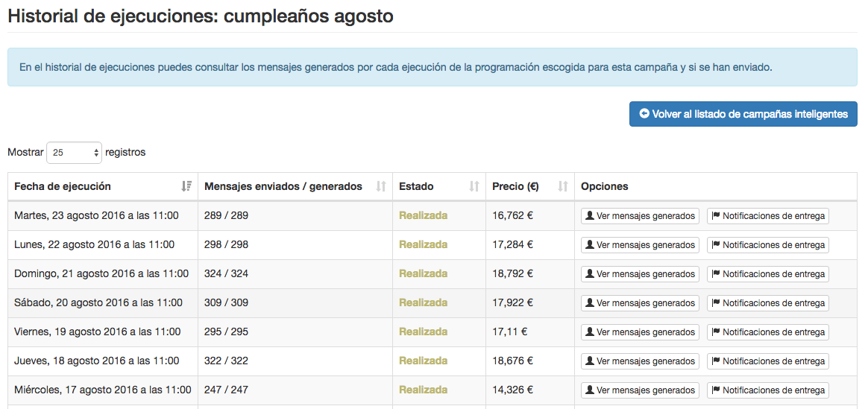Open the Mostrar registros dropdown

coord(74,153)
